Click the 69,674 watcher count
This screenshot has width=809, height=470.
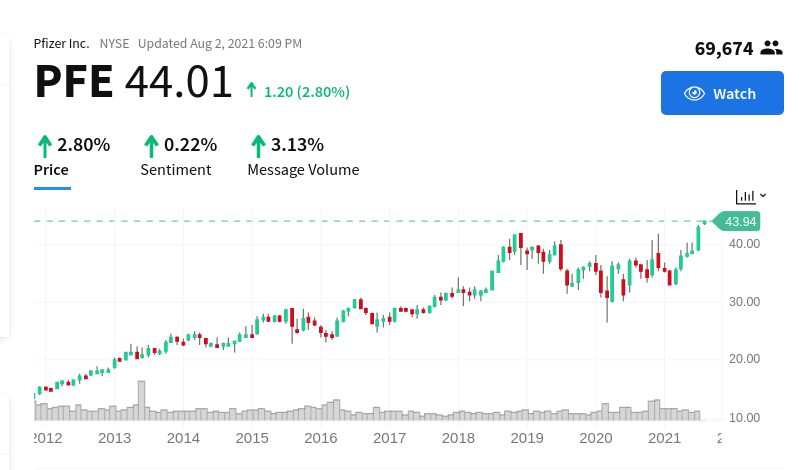(x=724, y=48)
